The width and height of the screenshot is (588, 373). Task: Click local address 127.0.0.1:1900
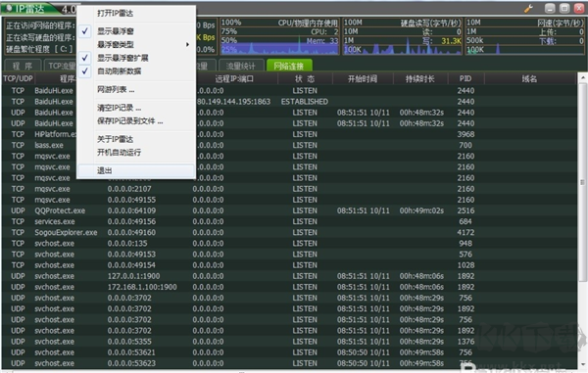(x=133, y=276)
